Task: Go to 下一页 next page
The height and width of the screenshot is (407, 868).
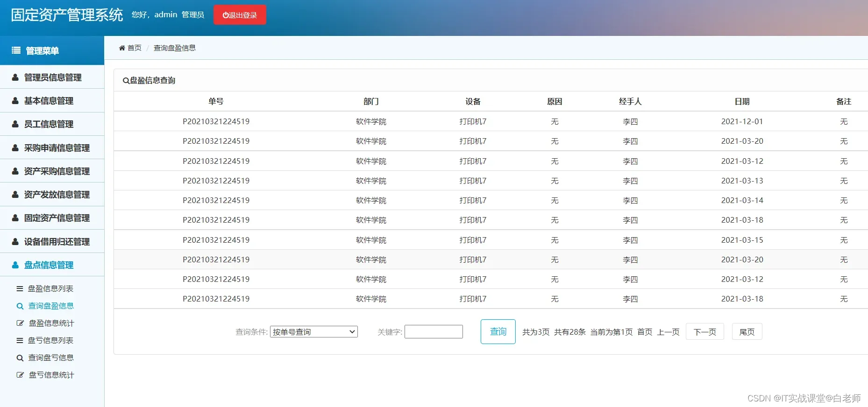Action: [x=704, y=332]
